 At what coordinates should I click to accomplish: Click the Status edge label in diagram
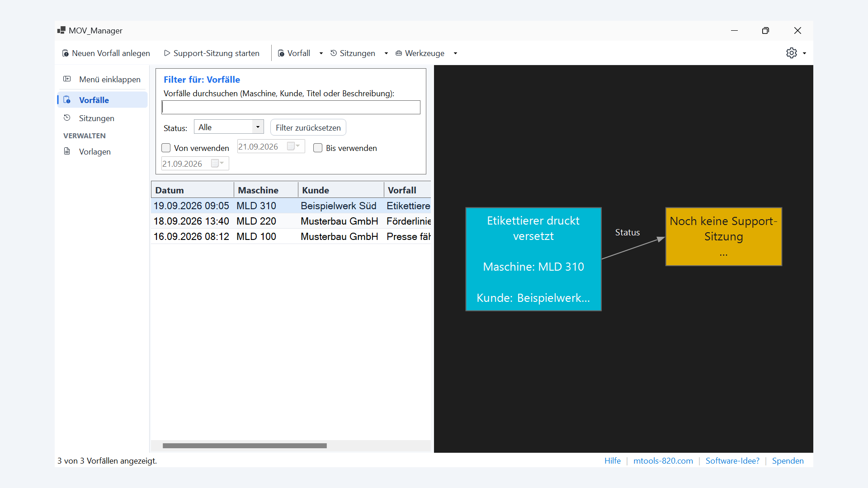(627, 232)
